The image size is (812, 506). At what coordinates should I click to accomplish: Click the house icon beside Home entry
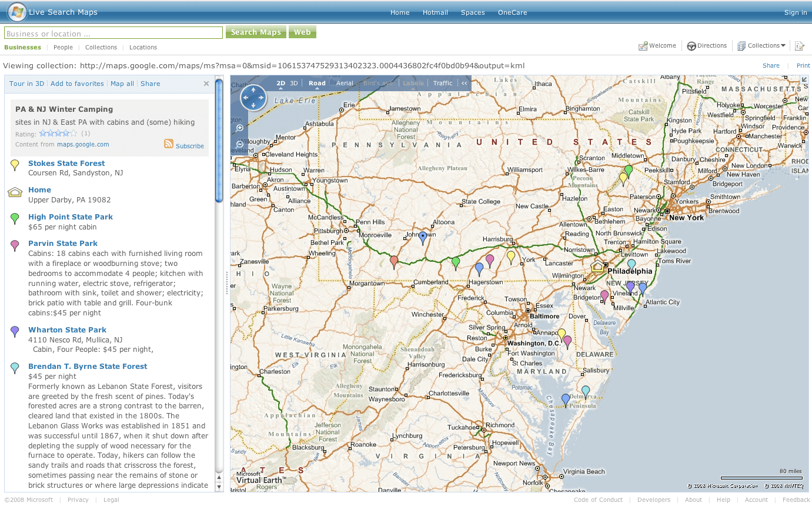(x=15, y=192)
